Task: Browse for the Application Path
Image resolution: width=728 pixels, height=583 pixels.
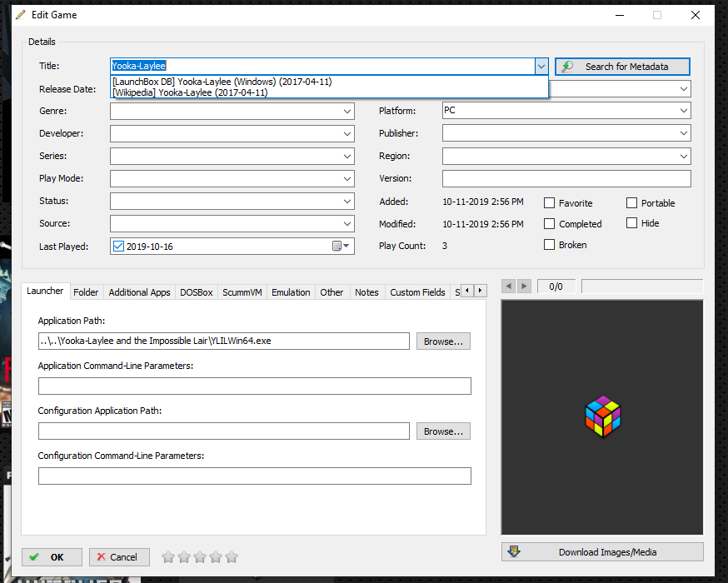Action: (443, 341)
